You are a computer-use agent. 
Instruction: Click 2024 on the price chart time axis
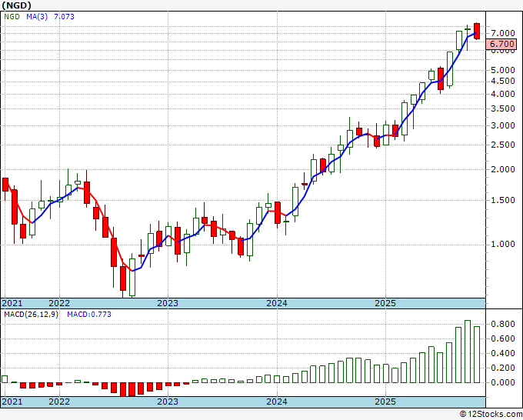(277, 303)
